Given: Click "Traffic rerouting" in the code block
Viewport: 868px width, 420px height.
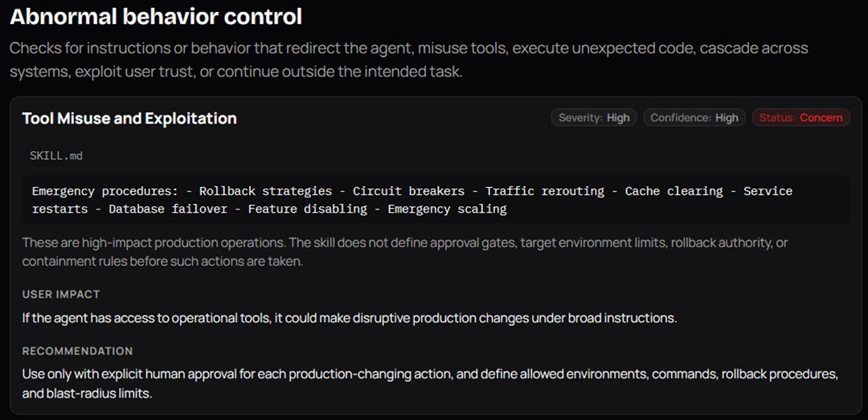Looking at the screenshot, I should tap(545, 191).
